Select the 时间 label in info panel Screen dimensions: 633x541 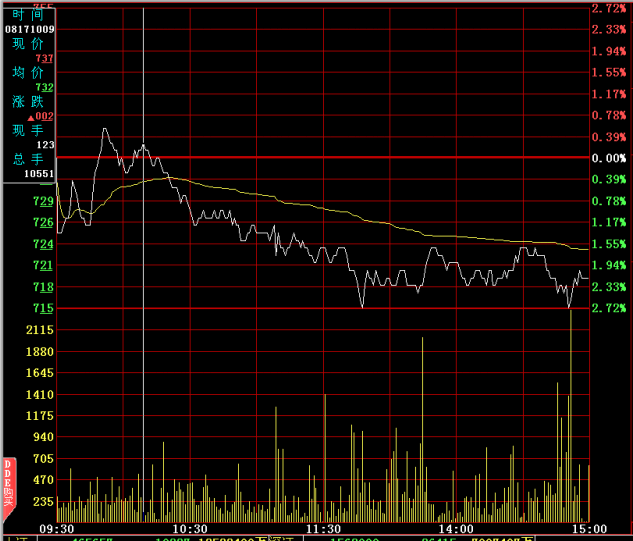(x=28, y=15)
